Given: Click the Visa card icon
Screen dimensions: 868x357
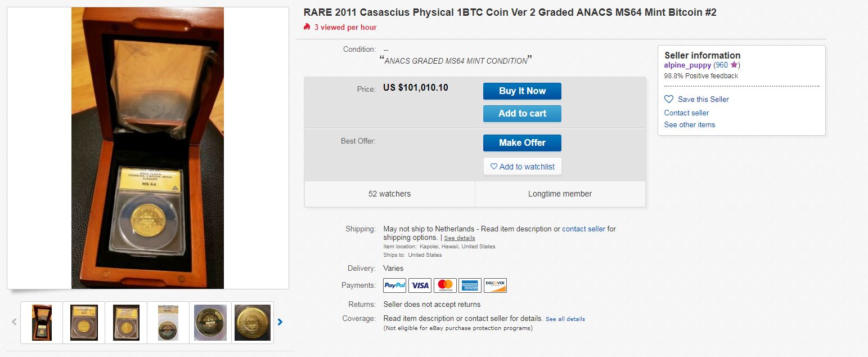Looking at the screenshot, I should [x=420, y=285].
